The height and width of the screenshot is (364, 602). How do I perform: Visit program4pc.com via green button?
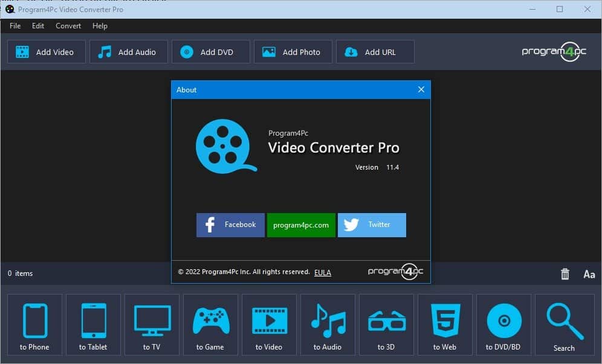click(x=301, y=225)
